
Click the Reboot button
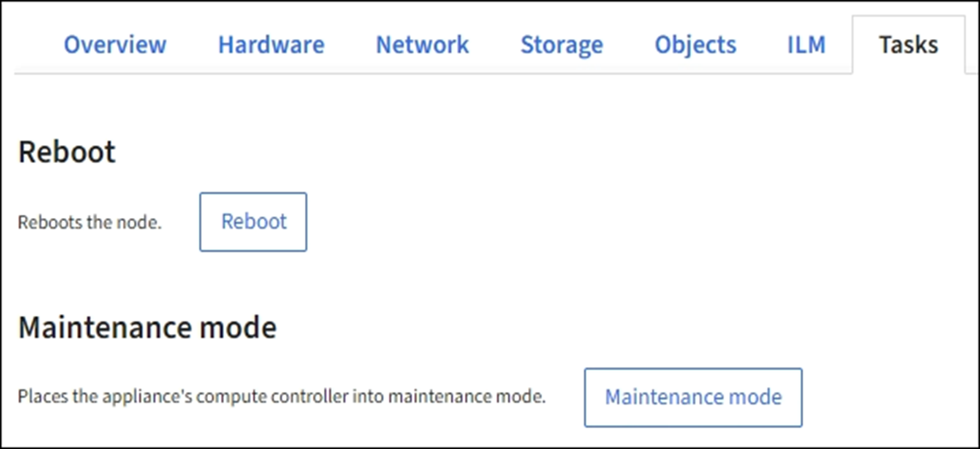point(253,222)
